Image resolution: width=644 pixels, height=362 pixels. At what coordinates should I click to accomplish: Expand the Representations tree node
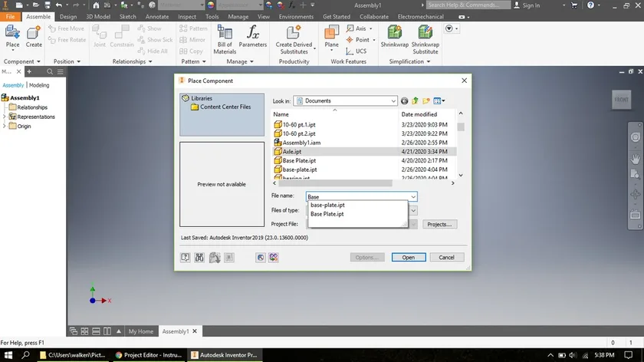5,117
